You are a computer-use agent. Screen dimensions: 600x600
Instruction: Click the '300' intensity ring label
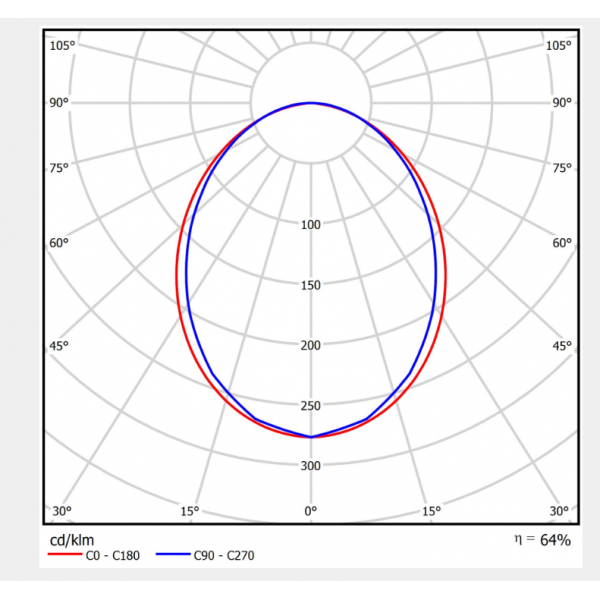[x=310, y=466]
